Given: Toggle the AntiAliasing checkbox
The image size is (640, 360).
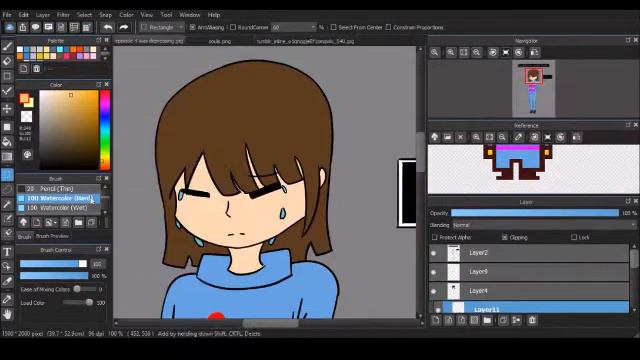Looking at the screenshot, I should click(x=193, y=27).
